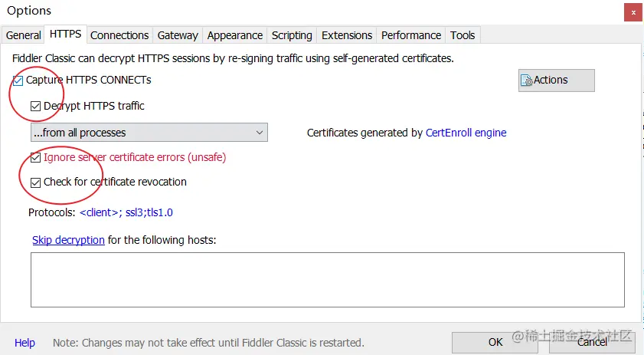This screenshot has width=644, height=355.
Task: Click the note about restarting Fiddler Classic
Action: tap(208, 343)
